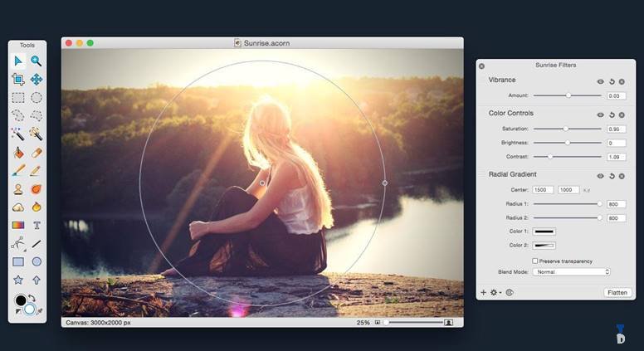The image size is (644, 351).
Task: Select the Line tool
Action: point(37,243)
